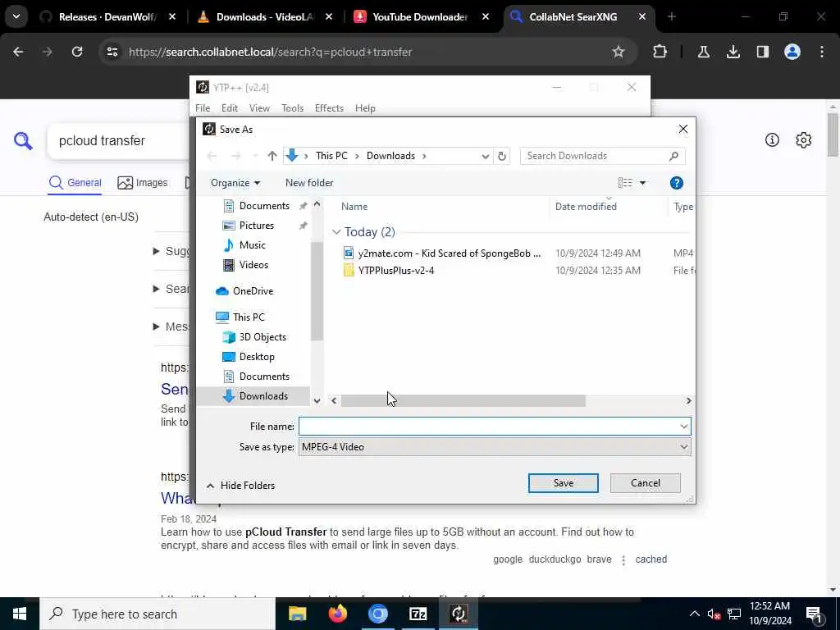Click the Chrome reload page icon
Viewport: 840px width, 630px height.
click(77, 52)
